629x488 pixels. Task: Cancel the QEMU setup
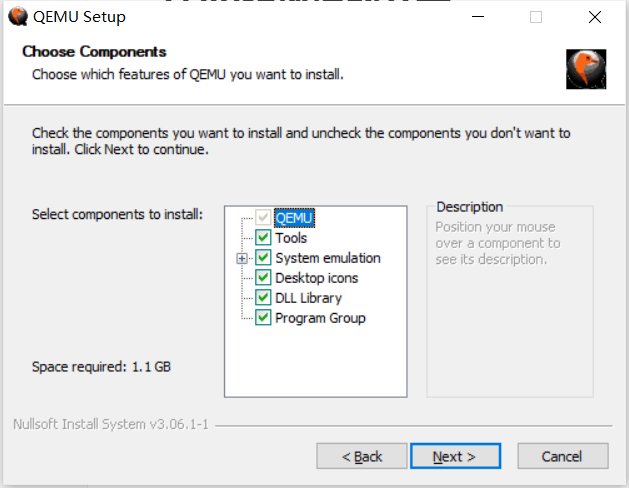click(562, 456)
